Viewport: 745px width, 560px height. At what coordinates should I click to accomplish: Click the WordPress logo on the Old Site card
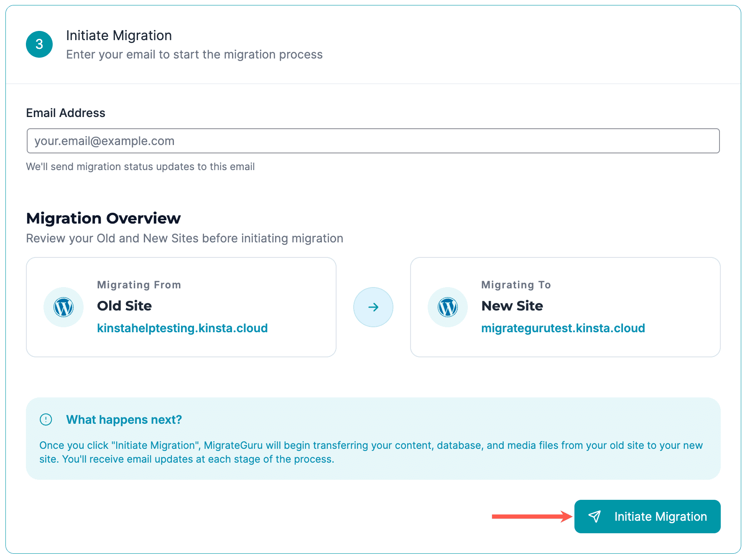point(63,307)
